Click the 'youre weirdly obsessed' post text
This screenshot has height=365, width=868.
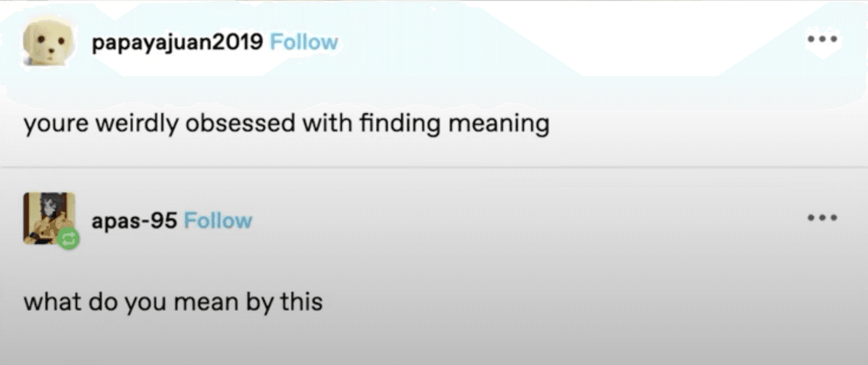(x=286, y=124)
